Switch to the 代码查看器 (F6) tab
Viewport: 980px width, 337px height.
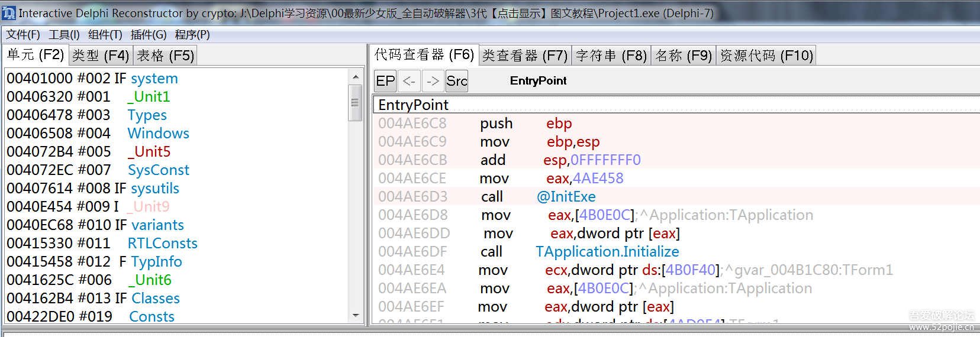point(424,55)
